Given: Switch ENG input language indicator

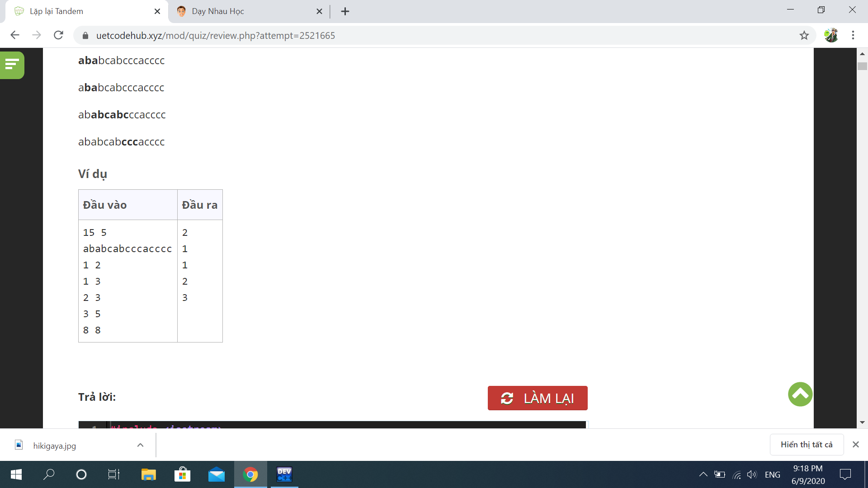Looking at the screenshot, I should point(772,474).
